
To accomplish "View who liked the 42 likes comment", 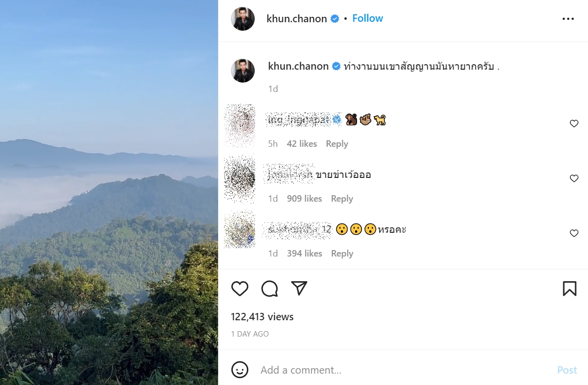I will click(x=302, y=144).
